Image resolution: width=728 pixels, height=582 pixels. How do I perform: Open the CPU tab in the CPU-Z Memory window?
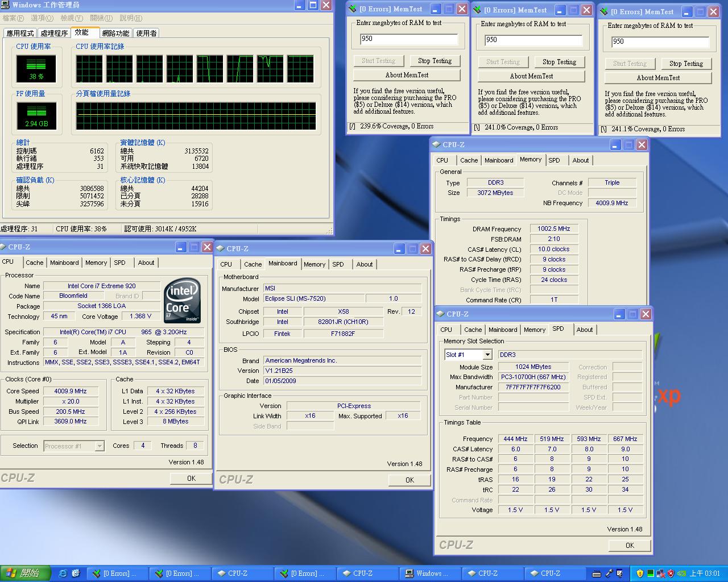click(442, 160)
